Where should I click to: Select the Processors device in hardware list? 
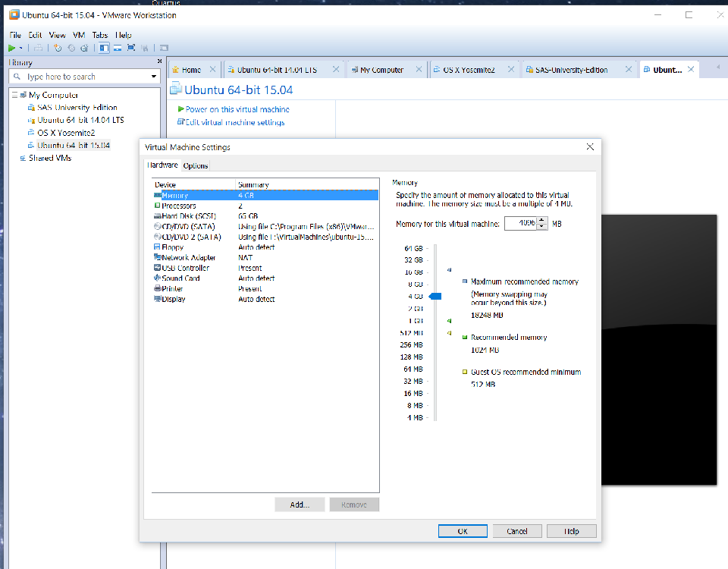179,206
